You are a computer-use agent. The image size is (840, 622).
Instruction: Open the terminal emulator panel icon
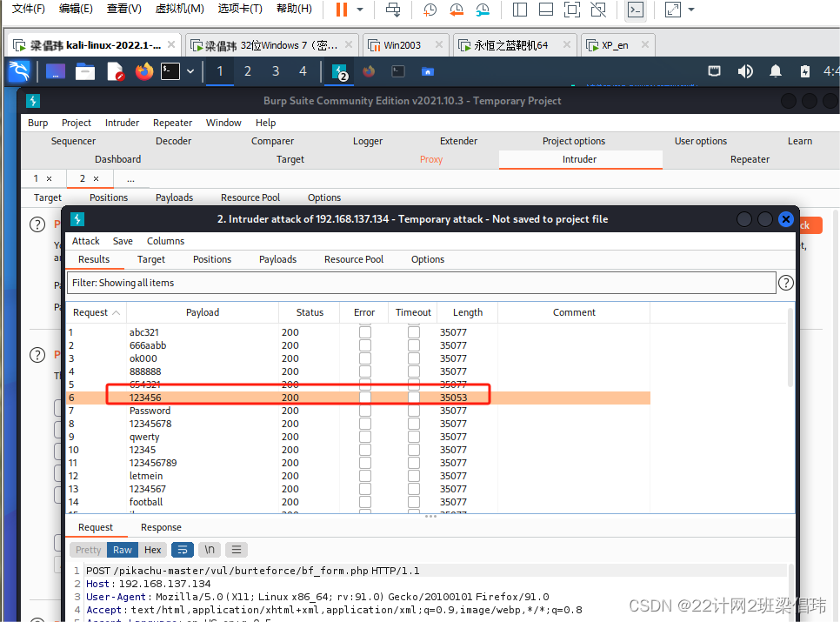click(170, 71)
